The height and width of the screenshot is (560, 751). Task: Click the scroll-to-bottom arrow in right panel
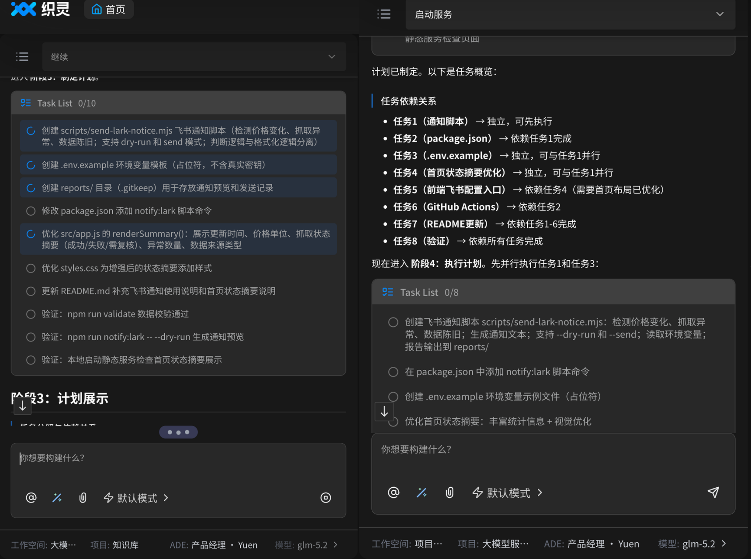coord(384,411)
